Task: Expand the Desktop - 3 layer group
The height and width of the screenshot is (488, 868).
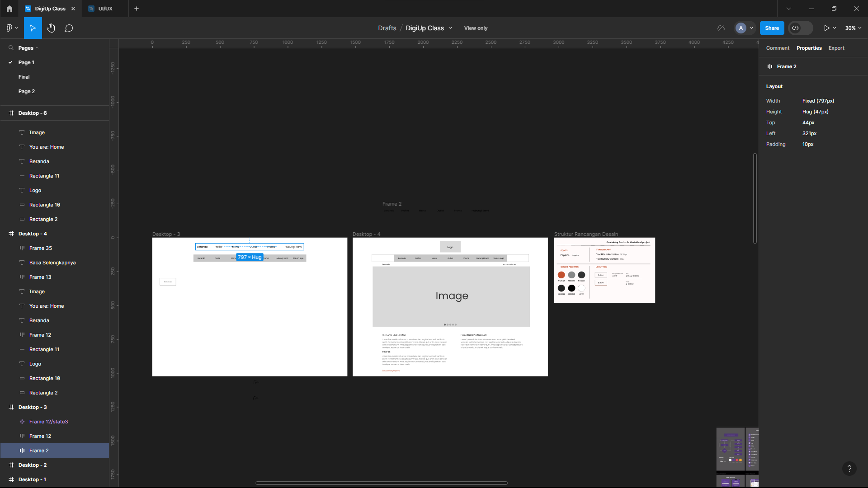Action: 5,407
